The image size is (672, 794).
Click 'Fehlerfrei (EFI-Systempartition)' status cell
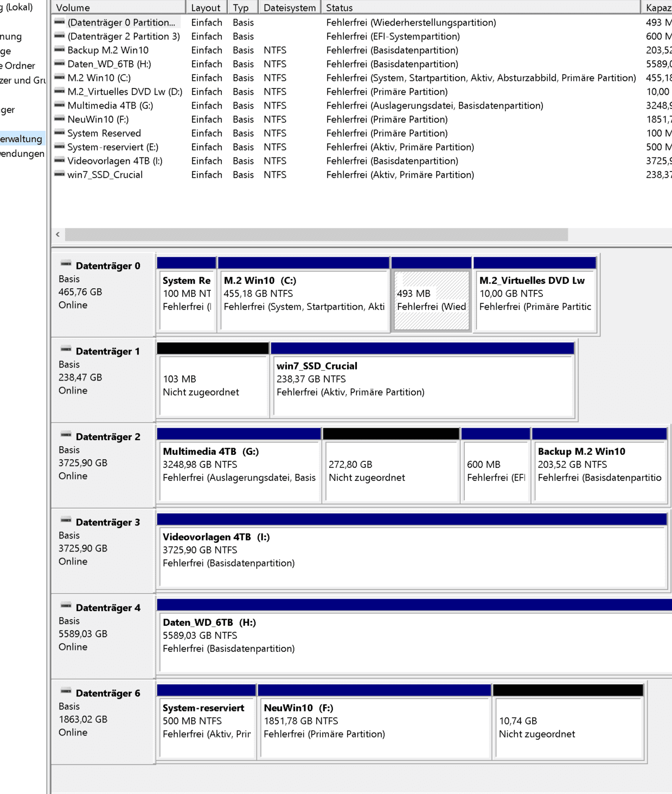click(x=393, y=36)
